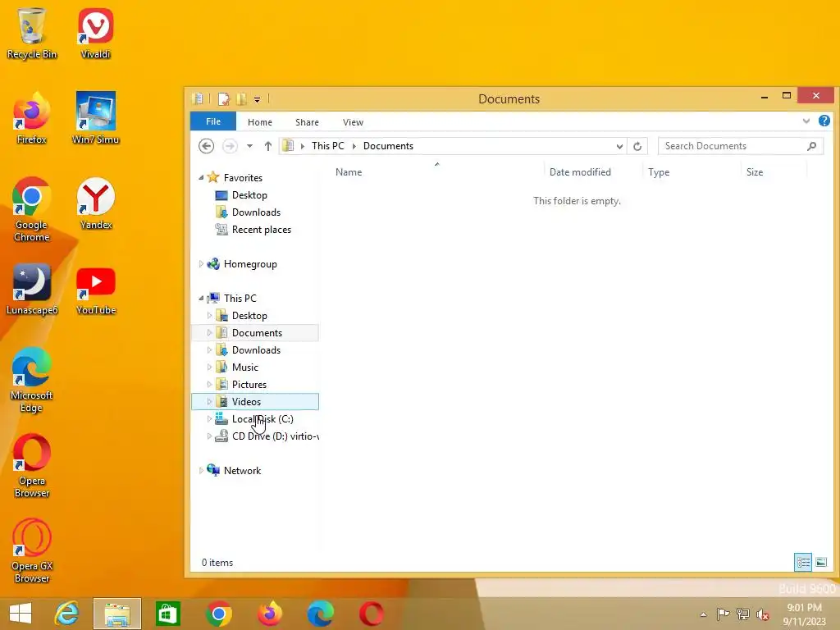Select Recent places in Favorites
Viewport: 840px width, 630px height.
tap(262, 230)
